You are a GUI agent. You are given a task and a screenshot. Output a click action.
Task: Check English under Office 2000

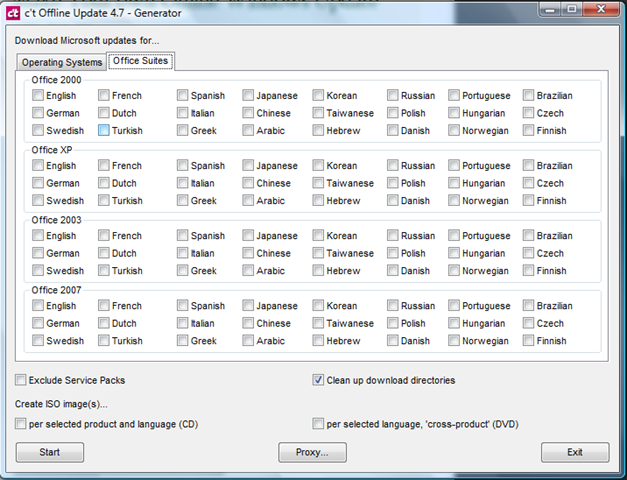pos(38,96)
